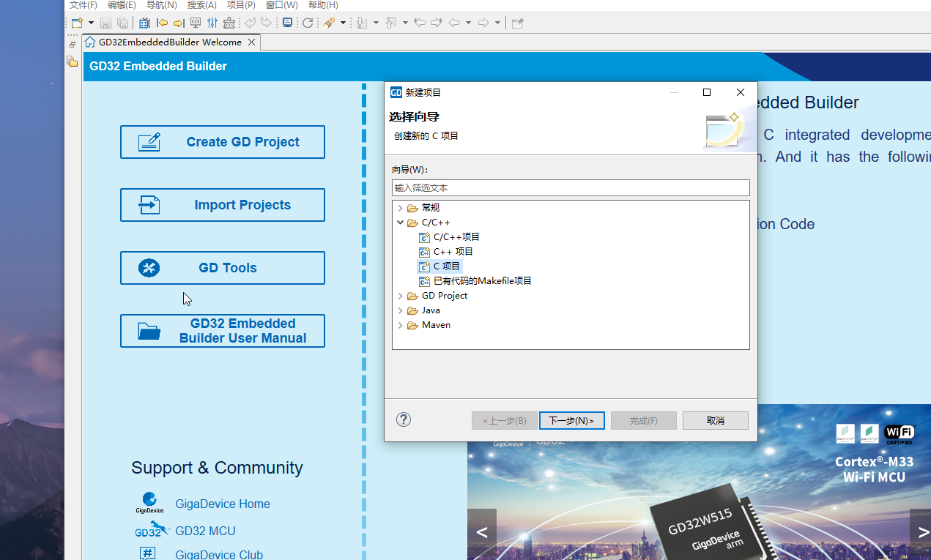The image size is (931, 560).
Task: Click the New project wizard toolbar icon
Action: (x=77, y=23)
